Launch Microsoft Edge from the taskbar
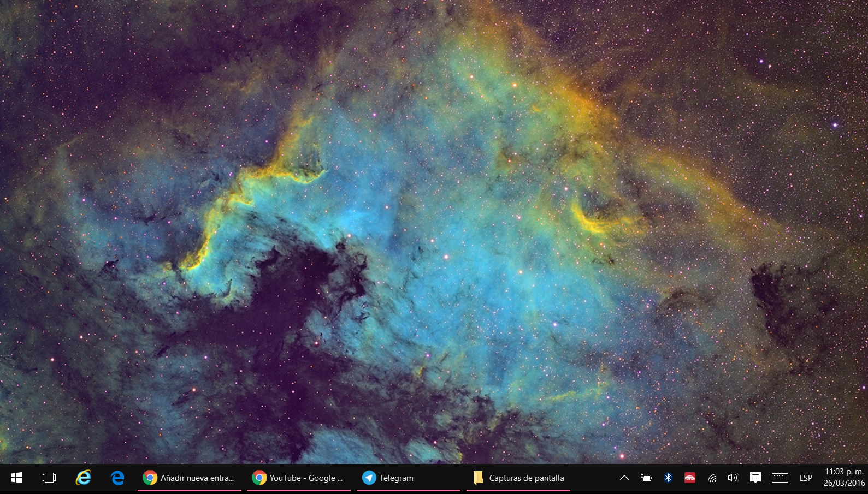 pos(117,478)
